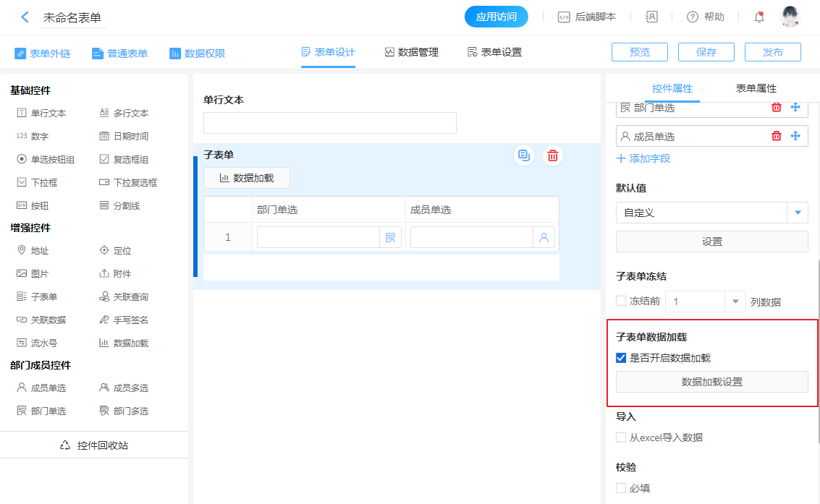Enable the 冻结前 checkbox
This screenshot has height=504, width=820.
[621, 301]
